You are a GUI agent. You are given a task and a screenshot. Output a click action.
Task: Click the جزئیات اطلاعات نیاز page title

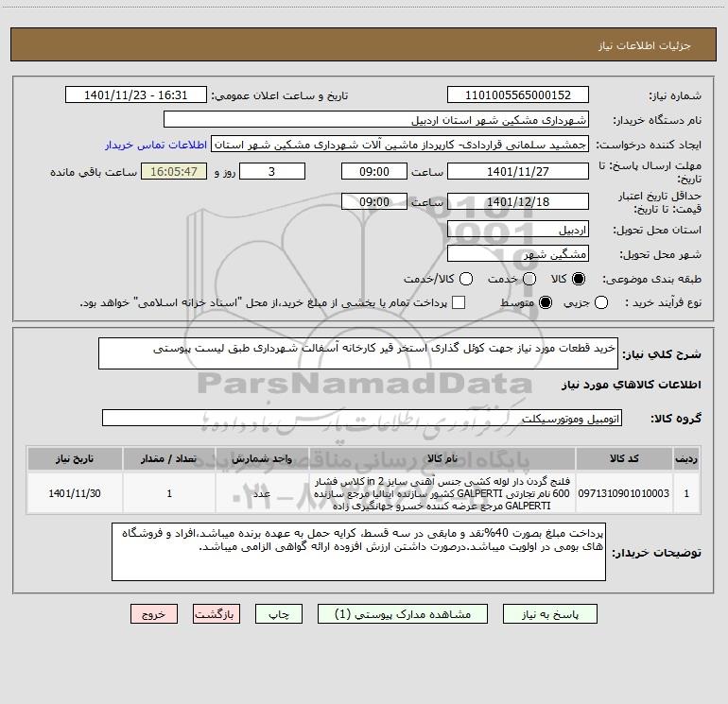(x=645, y=45)
